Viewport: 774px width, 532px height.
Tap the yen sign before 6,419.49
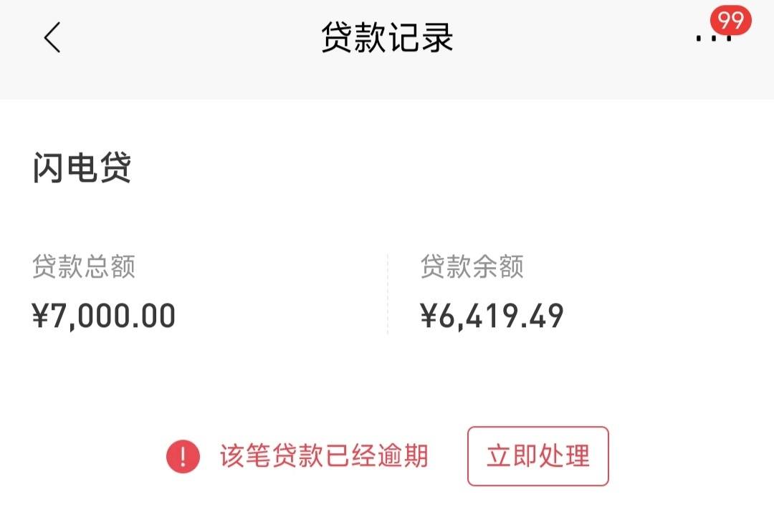[429, 316]
